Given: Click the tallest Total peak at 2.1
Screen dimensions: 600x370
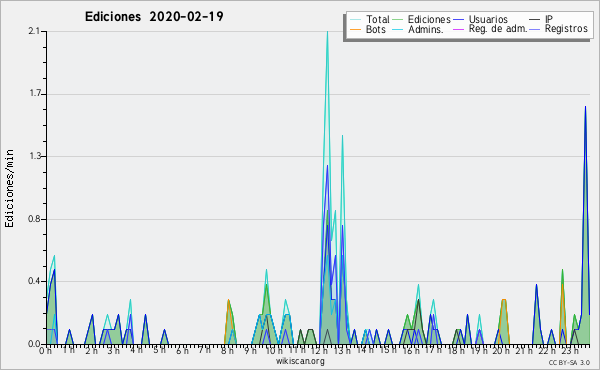Looking at the screenshot, I should pyautogui.click(x=327, y=32).
